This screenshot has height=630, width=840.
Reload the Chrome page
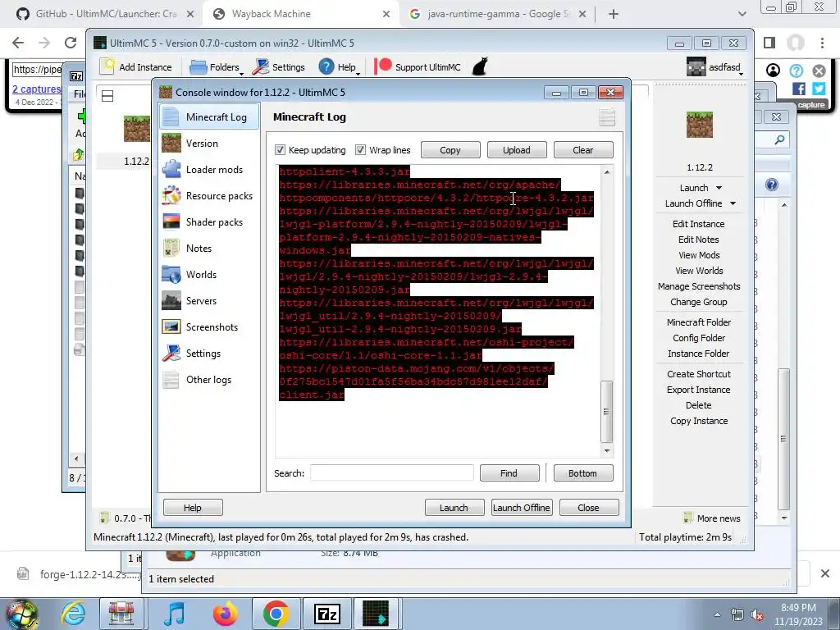71,43
